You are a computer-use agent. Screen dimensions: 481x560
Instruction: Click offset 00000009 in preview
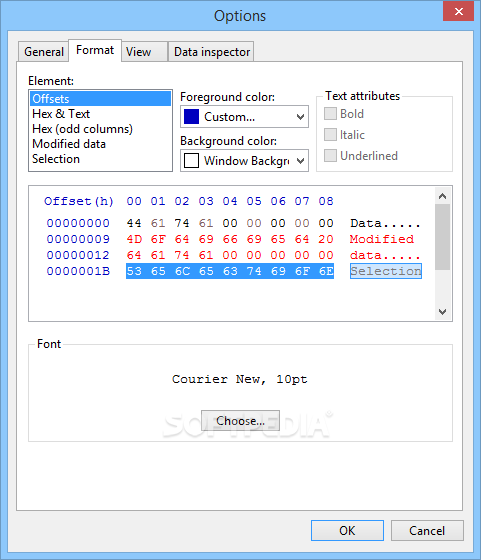point(78,239)
